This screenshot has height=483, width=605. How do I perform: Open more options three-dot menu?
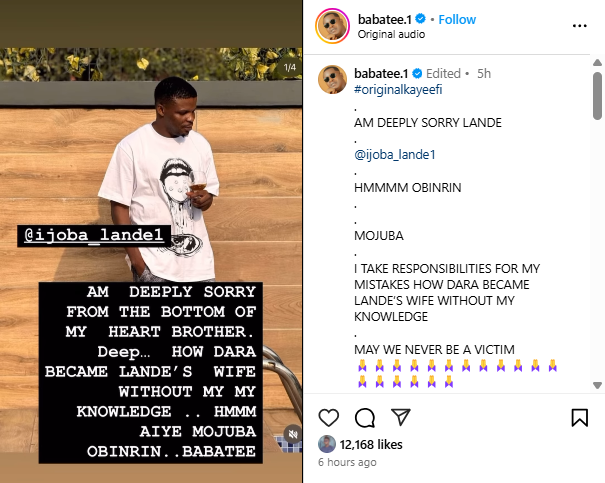click(580, 26)
